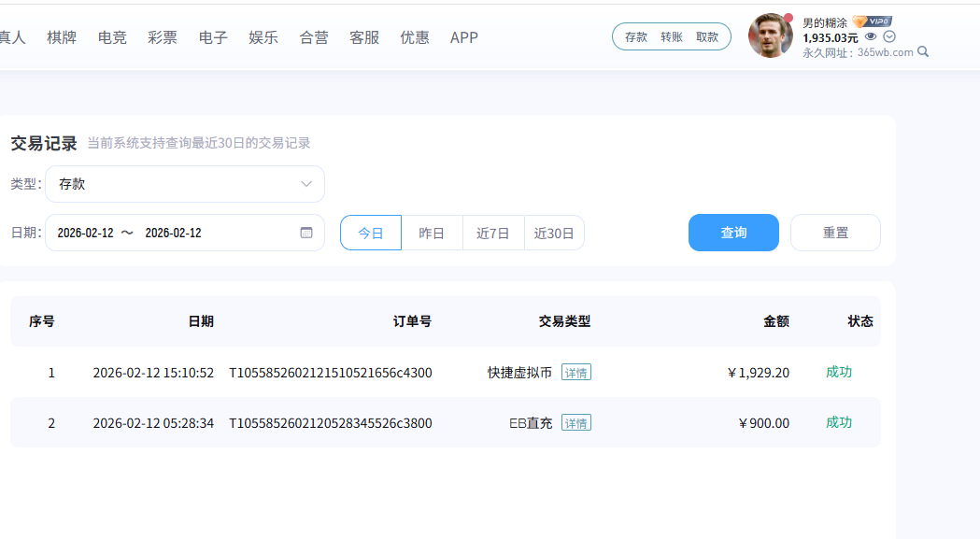Click the start date input field
Screen dimensions: 980x539
click(85, 233)
